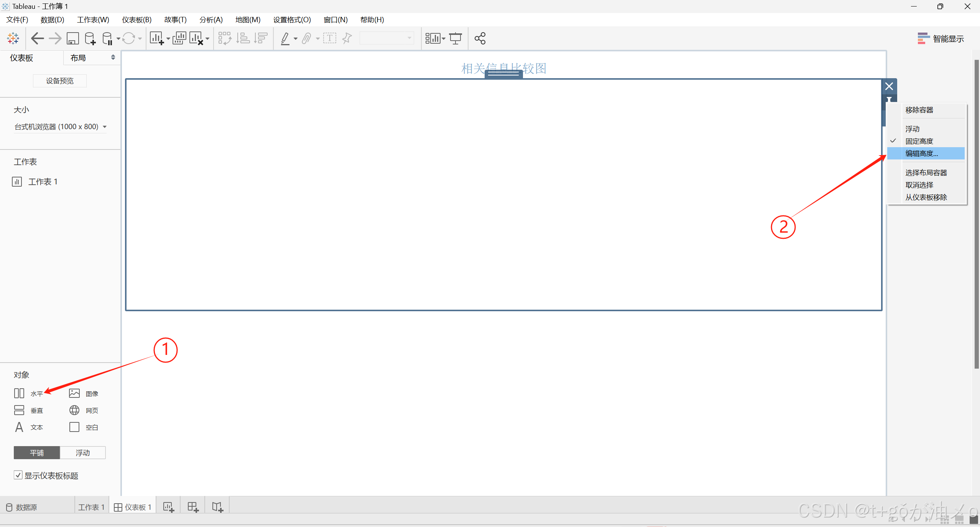Click the add new data source icon

(90, 38)
